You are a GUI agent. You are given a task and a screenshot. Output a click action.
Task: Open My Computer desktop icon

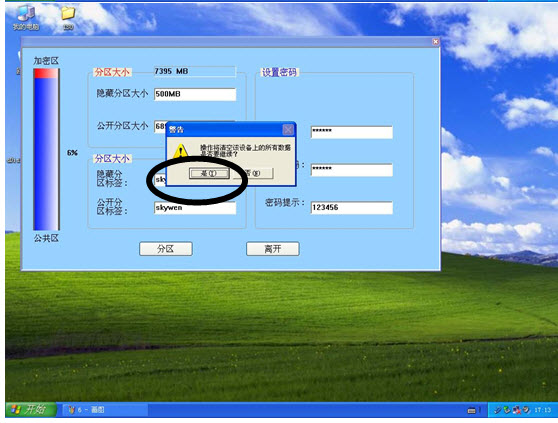[26, 17]
